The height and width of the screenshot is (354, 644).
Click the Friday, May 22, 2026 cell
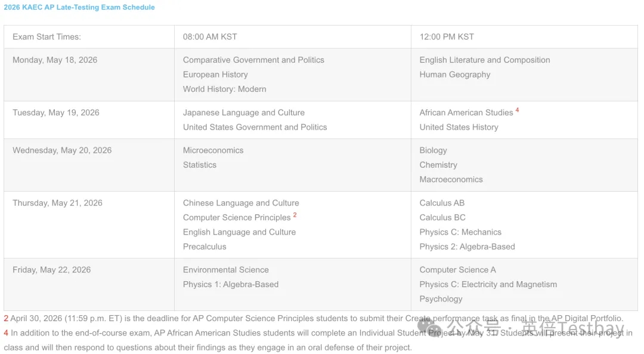pyautogui.click(x=51, y=270)
